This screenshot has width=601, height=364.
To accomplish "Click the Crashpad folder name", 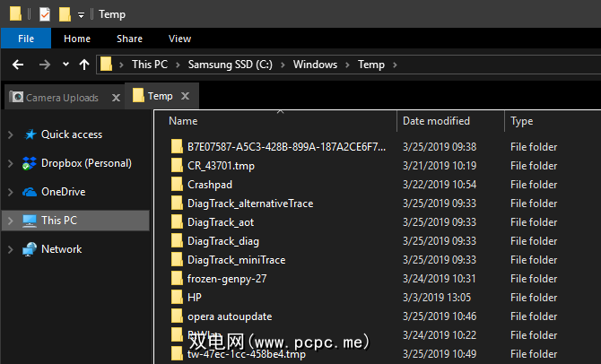I will [x=210, y=185].
